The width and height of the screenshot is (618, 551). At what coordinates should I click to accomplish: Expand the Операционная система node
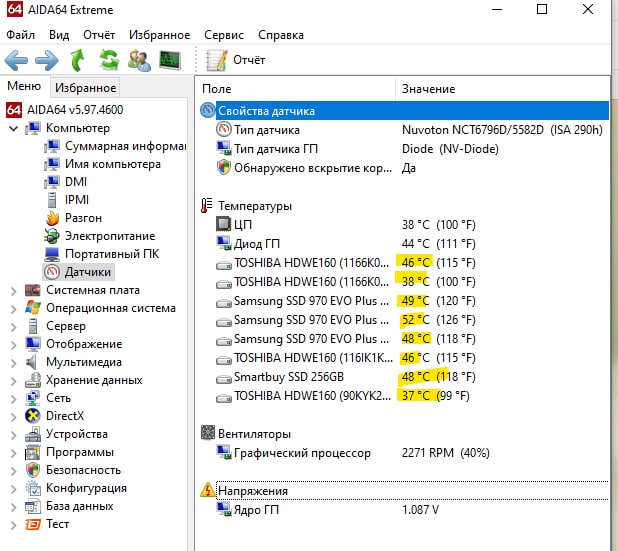[13, 309]
